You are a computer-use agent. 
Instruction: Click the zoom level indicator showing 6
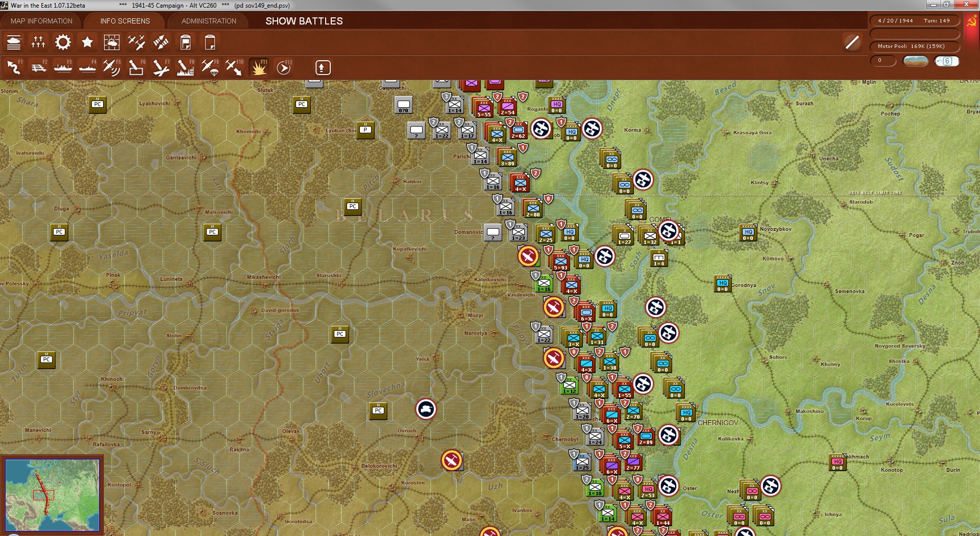coord(947,61)
